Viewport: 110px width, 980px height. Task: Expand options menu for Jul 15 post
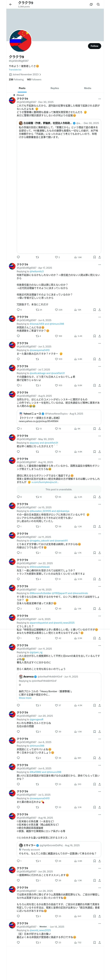pyautogui.click(x=99, y=504)
